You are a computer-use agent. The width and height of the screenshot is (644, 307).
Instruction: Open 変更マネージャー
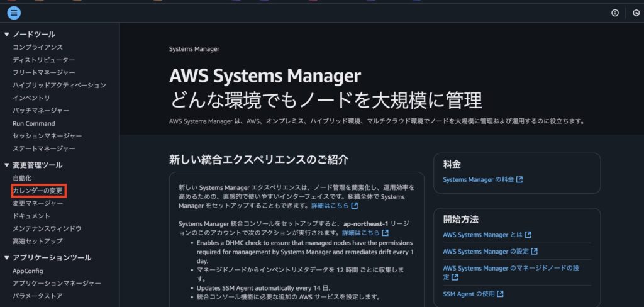point(38,203)
